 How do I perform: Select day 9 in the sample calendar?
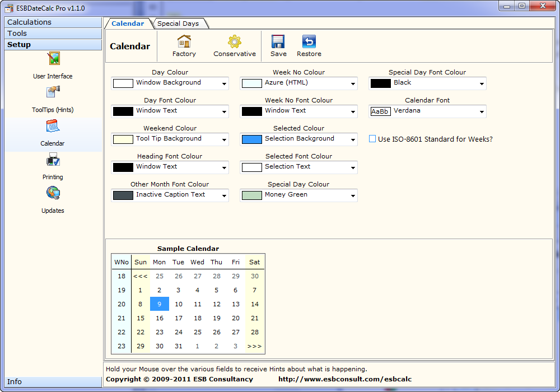pos(159,304)
